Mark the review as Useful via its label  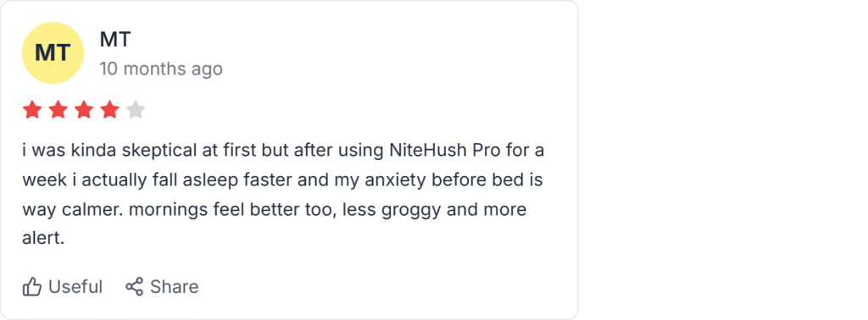[75, 287]
